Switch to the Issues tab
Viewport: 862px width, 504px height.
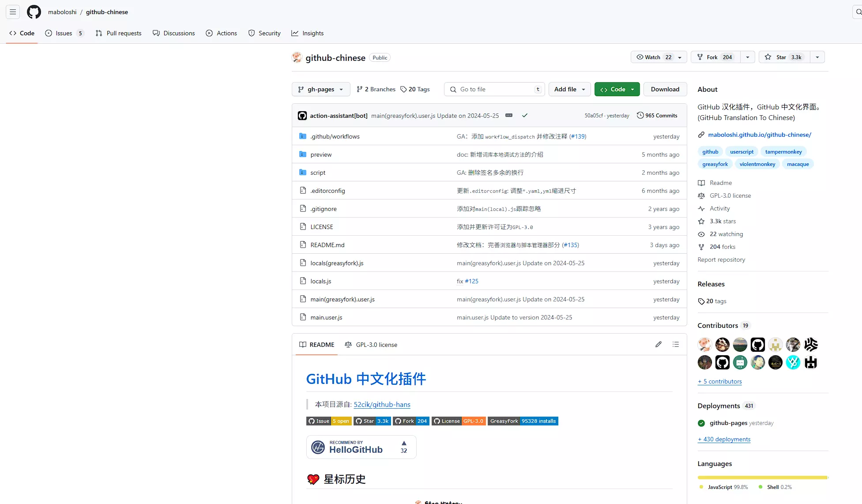pos(64,33)
